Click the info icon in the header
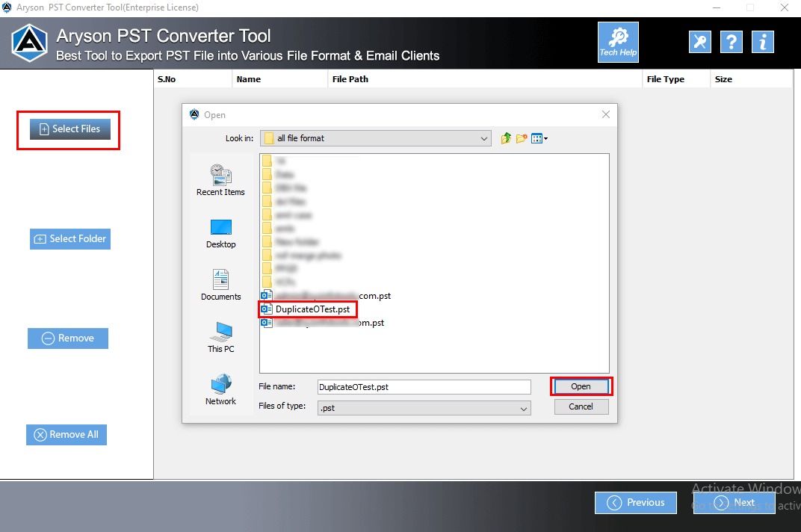801x532 pixels. coord(762,42)
